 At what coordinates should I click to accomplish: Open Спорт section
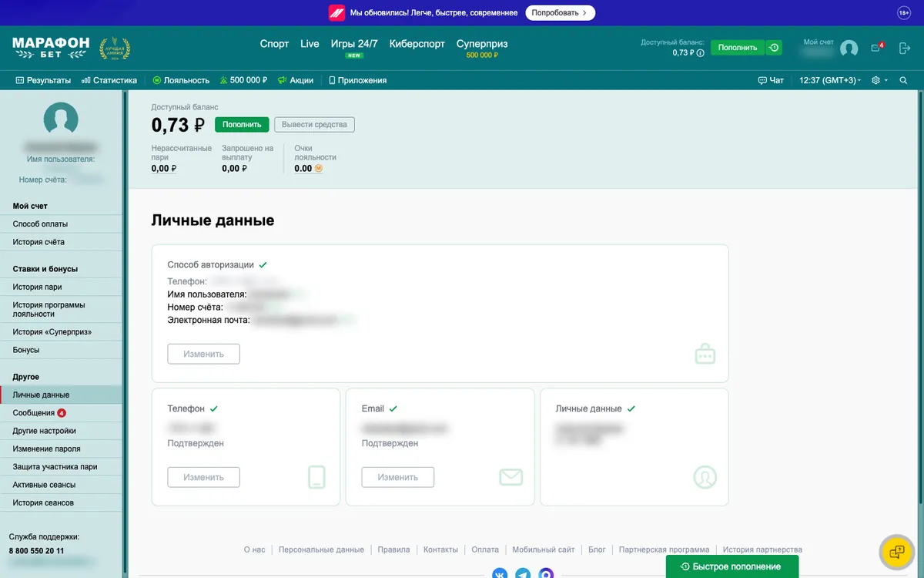click(274, 44)
